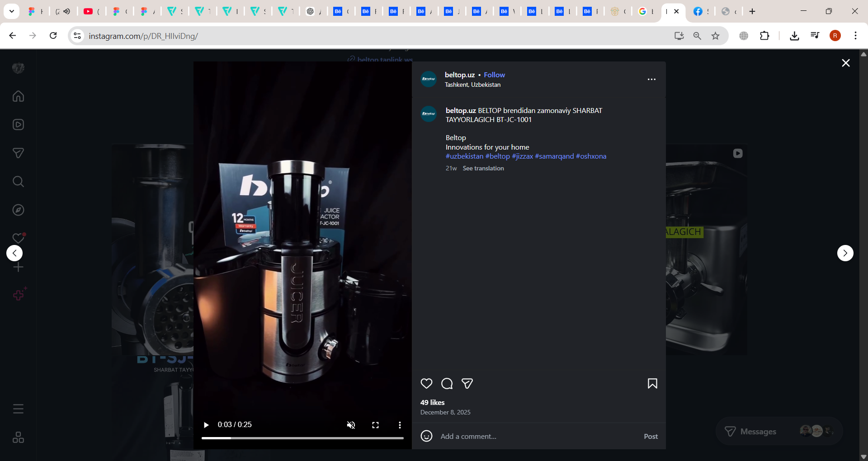Open the apps grid icon at sidebar bottom

(x=18, y=437)
